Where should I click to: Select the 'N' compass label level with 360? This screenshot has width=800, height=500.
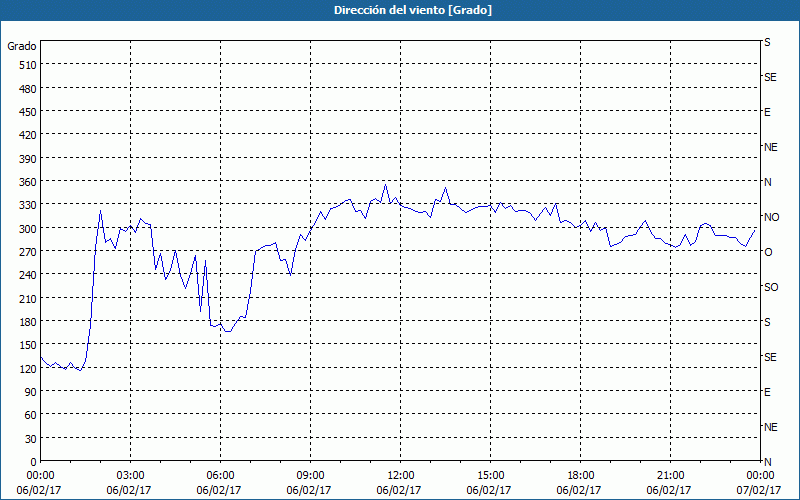pyautogui.click(x=767, y=182)
